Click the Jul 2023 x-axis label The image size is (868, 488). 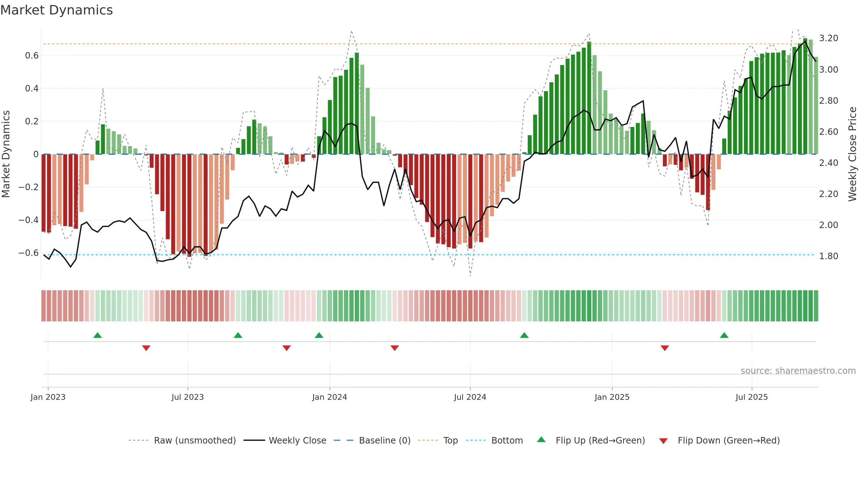188,397
